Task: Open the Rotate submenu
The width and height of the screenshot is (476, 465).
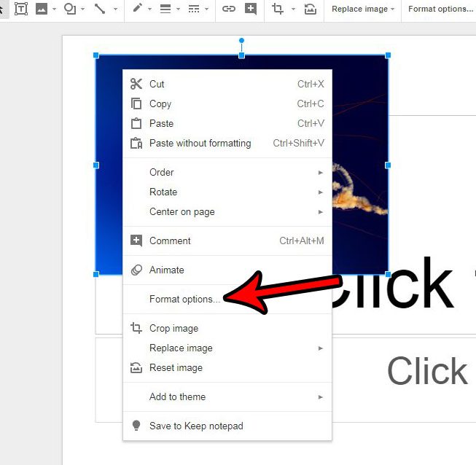Action: [x=227, y=192]
